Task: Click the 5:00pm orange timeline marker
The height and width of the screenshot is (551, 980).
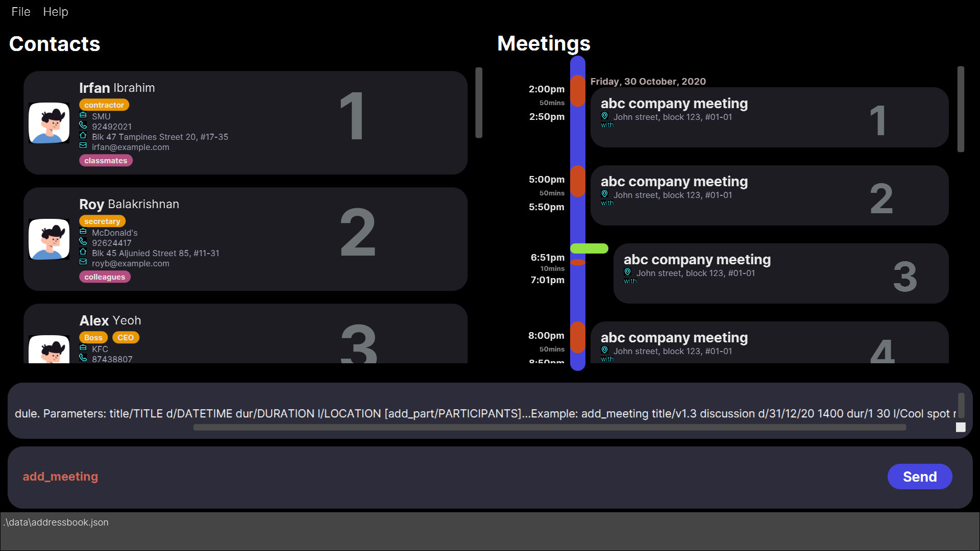Action: coord(577,181)
